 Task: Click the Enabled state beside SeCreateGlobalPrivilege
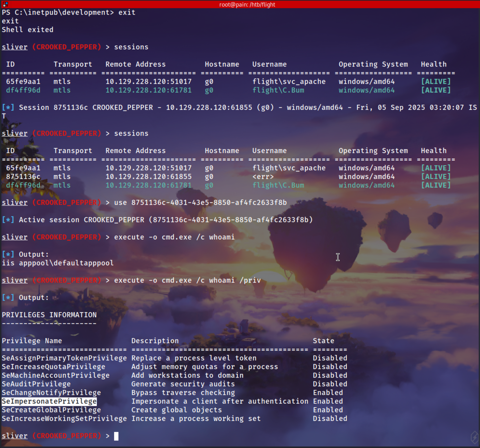[328, 410]
